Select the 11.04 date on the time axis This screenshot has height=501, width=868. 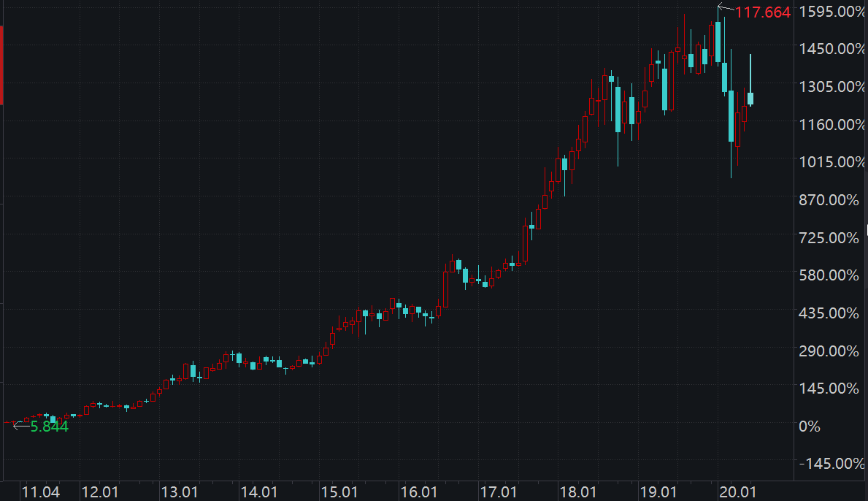41,492
